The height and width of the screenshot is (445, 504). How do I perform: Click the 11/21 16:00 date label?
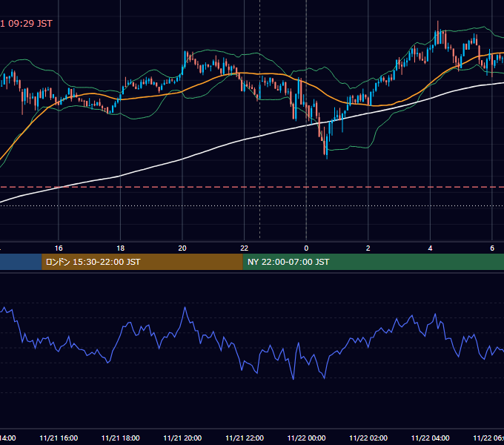[x=59, y=438]
